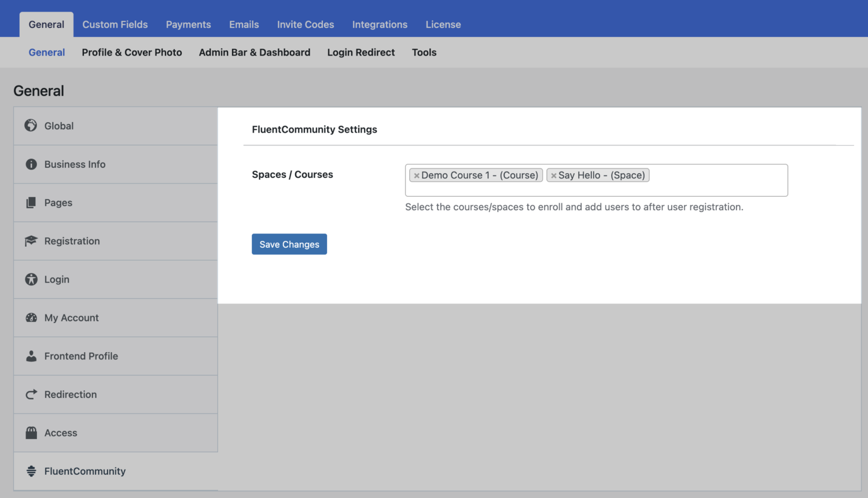Click the General page heading
Screen dimensions: 868x498
(x=39, y=91)
